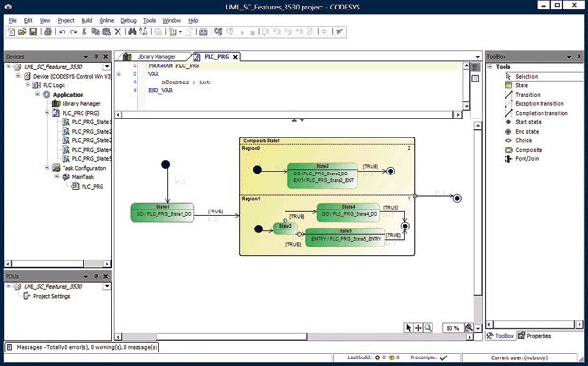The width and height of the screenshot is (588, 366).
Task: Collapse the Task Configuration tree node
Action: pyautogui.click(x=46, y=168)
